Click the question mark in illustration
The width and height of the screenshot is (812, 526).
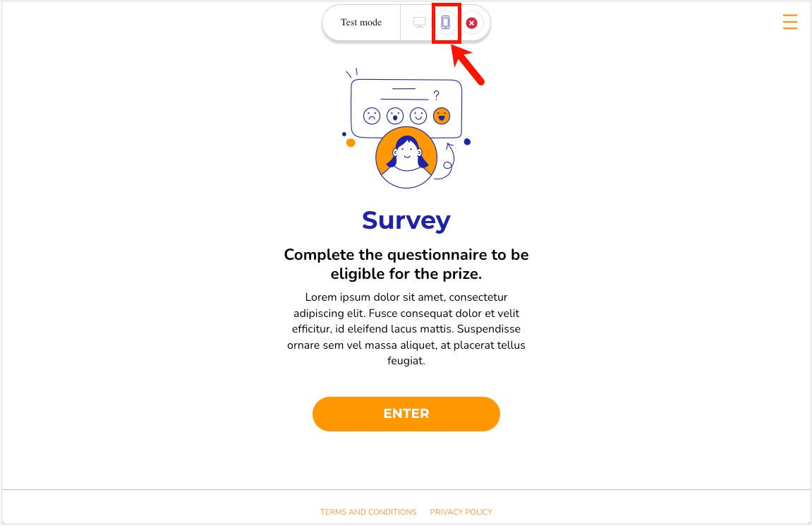pos(437,95)
